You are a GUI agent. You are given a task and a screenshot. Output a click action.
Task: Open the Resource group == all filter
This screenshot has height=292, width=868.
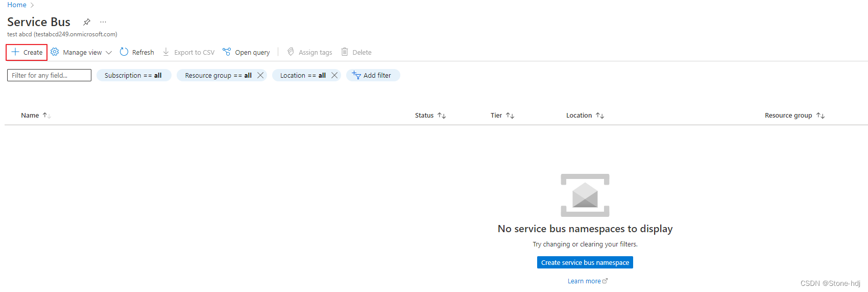(x=218, y=75)
